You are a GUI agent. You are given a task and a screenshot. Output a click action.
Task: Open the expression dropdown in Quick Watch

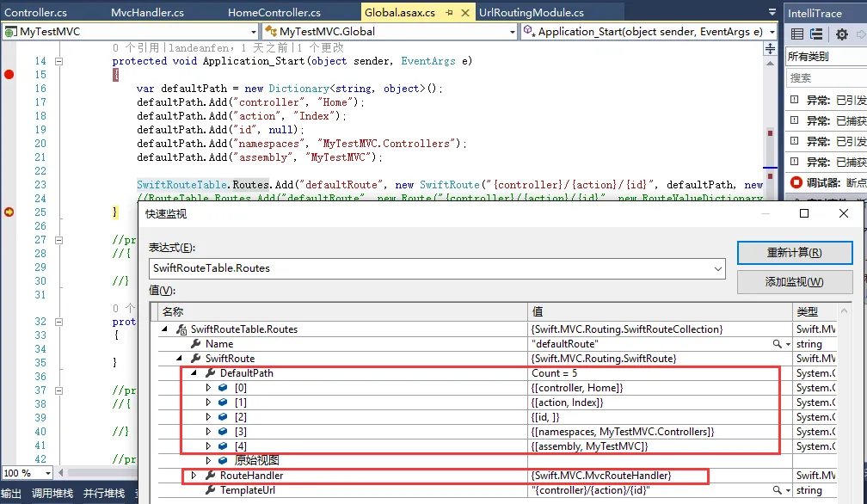[718, 268]
